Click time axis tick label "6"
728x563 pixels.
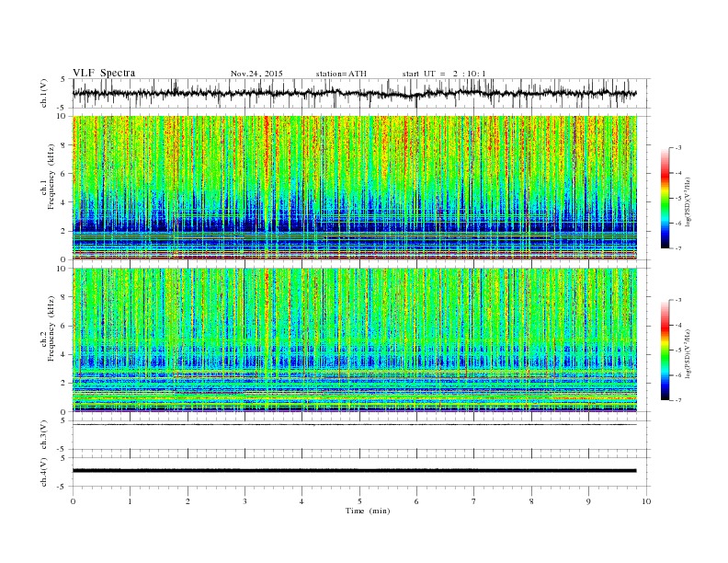tap(416, 501)
